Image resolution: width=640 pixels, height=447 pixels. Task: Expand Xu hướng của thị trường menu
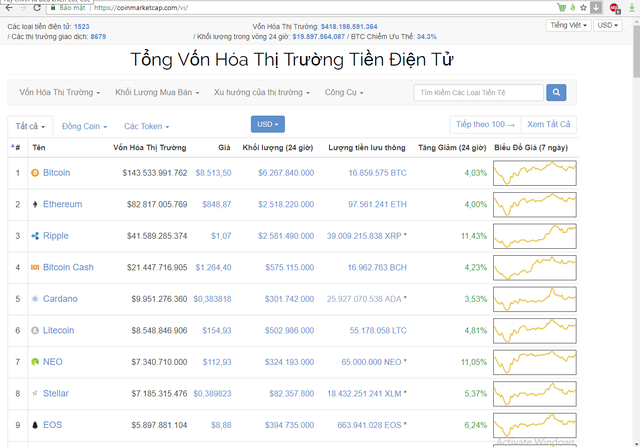coord(262,92)
